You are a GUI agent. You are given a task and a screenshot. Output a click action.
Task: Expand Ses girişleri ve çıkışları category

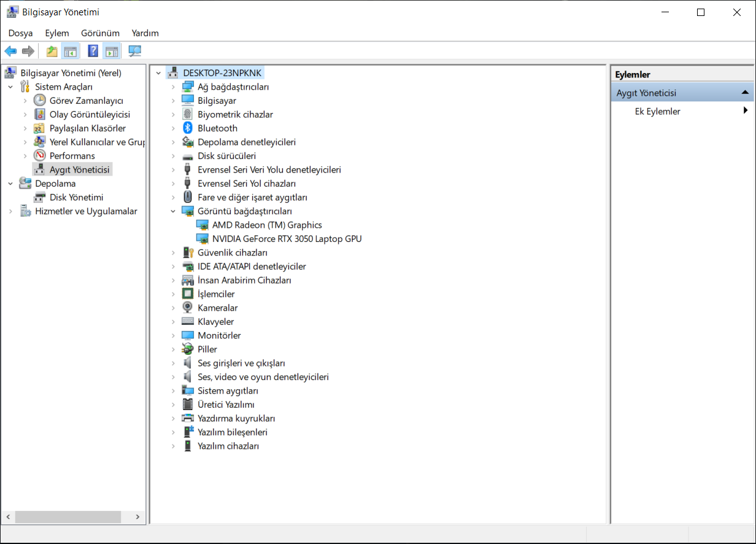pyautogui.click(x=174, y=363)
